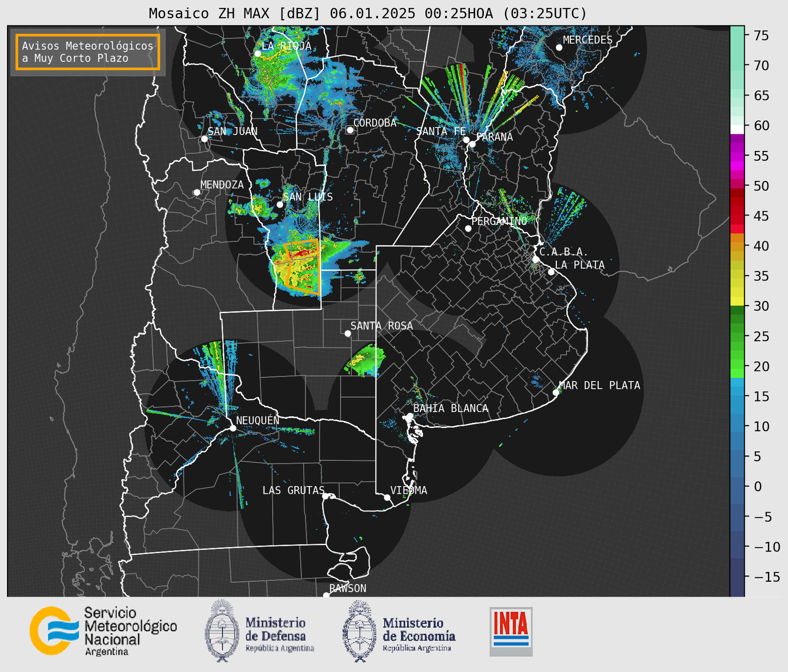The image size is (788, 672).
Task: Click the SAN JUAN city marker dot
Action: (204, 139)
